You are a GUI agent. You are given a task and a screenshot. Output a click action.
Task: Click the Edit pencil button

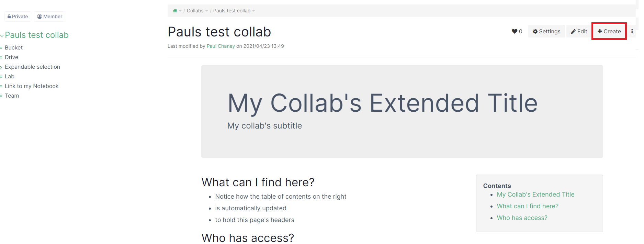coord(579,31)
